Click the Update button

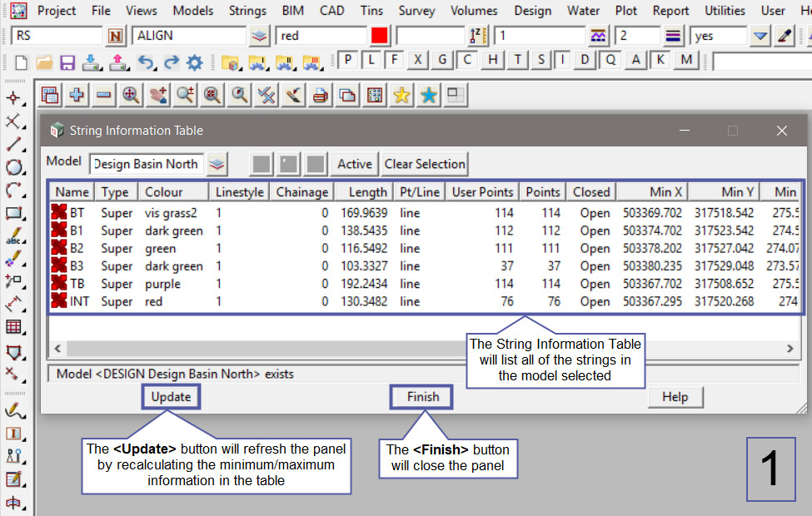[171, 397]
